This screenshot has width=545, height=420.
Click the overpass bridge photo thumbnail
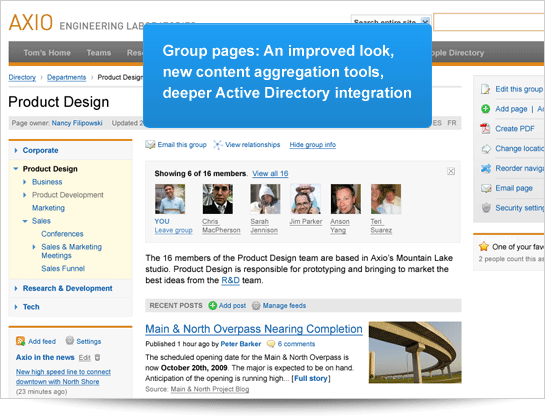point(415,352)
